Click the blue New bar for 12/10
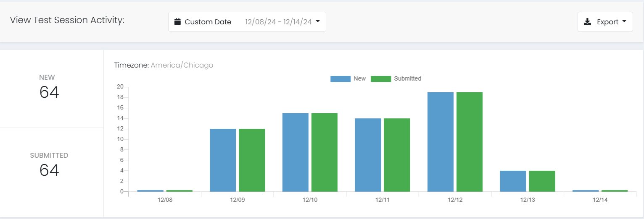This screenshot has height=219, width=644. pos(295,152)
